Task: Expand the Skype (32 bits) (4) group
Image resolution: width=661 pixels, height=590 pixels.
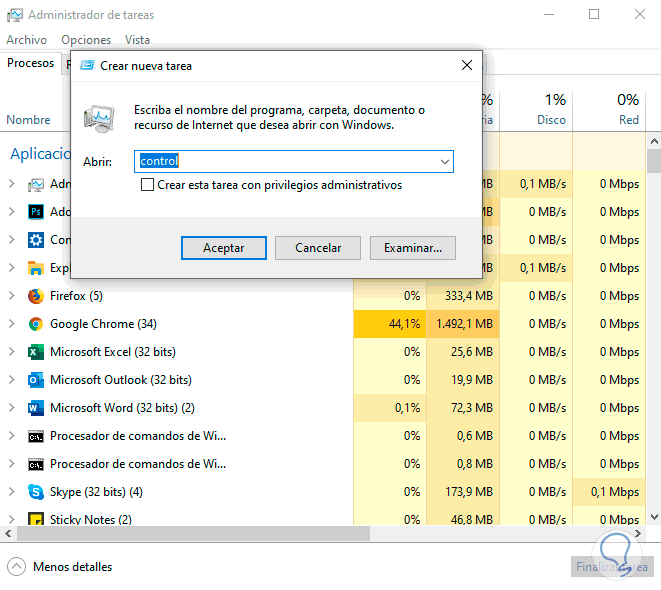Action: (12, 492)
